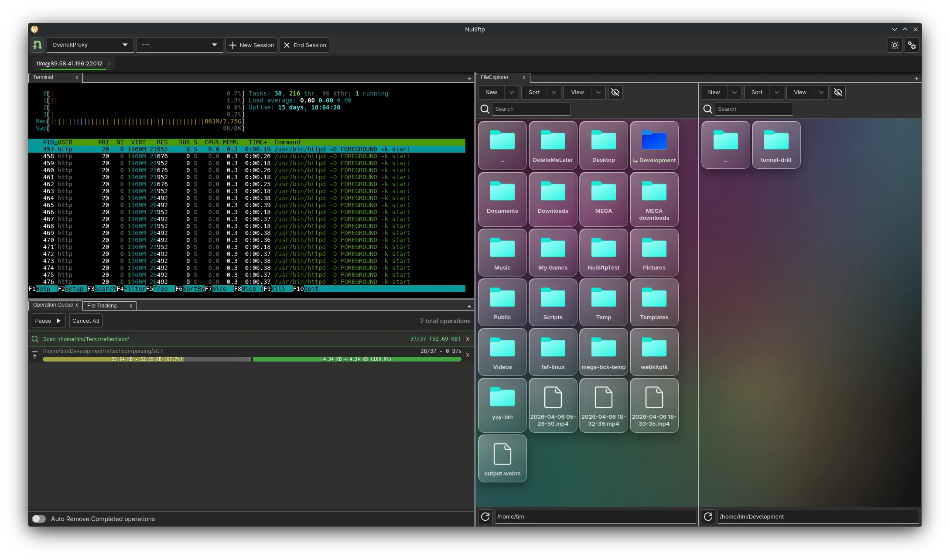Screen dimensions: 950x560
Task: Click the 67.7% yellow upload progress bar
Action: 147,359
